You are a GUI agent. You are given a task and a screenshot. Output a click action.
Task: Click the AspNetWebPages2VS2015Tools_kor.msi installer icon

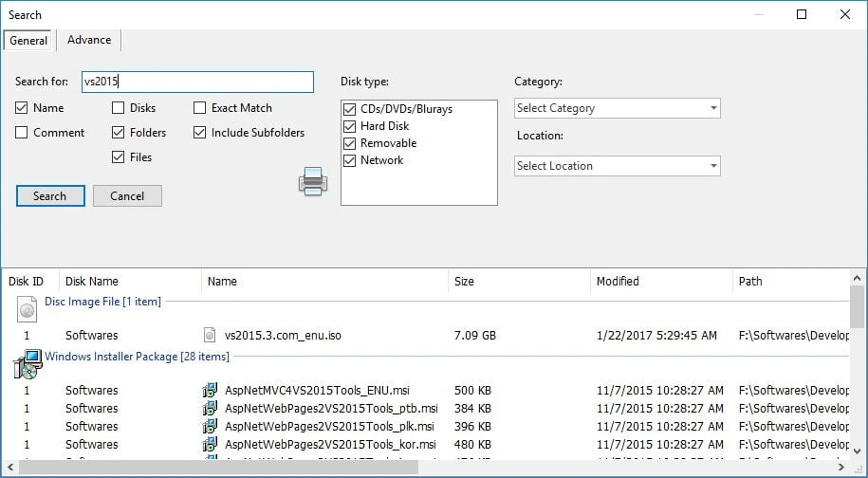coord(211,444)
